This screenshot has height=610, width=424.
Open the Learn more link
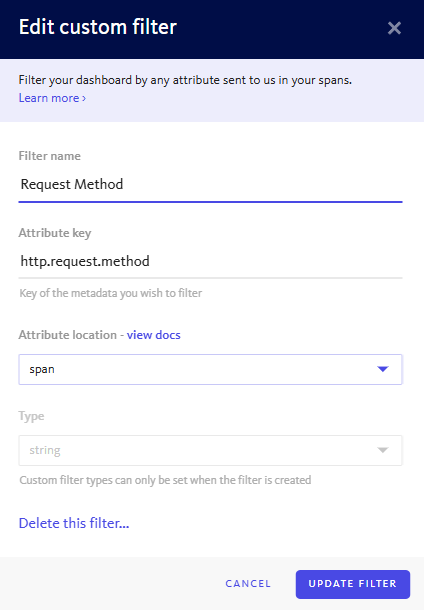[52, 98]
